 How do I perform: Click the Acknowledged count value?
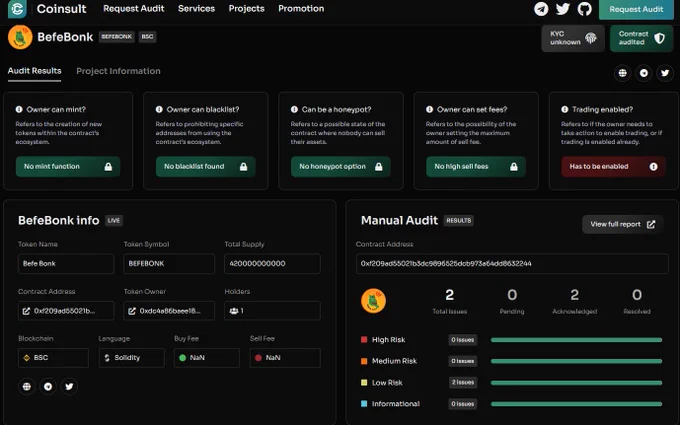[574, 295]
